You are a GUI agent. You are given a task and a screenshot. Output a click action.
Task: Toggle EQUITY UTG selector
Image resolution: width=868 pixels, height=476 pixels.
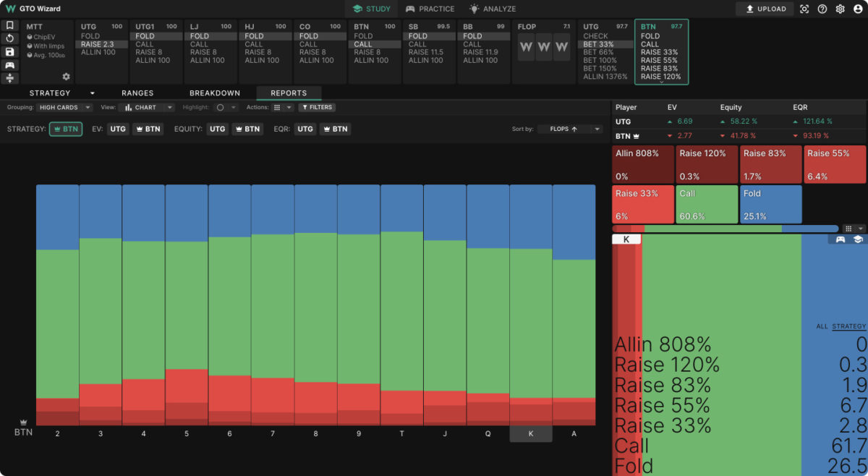coord(217,129)
